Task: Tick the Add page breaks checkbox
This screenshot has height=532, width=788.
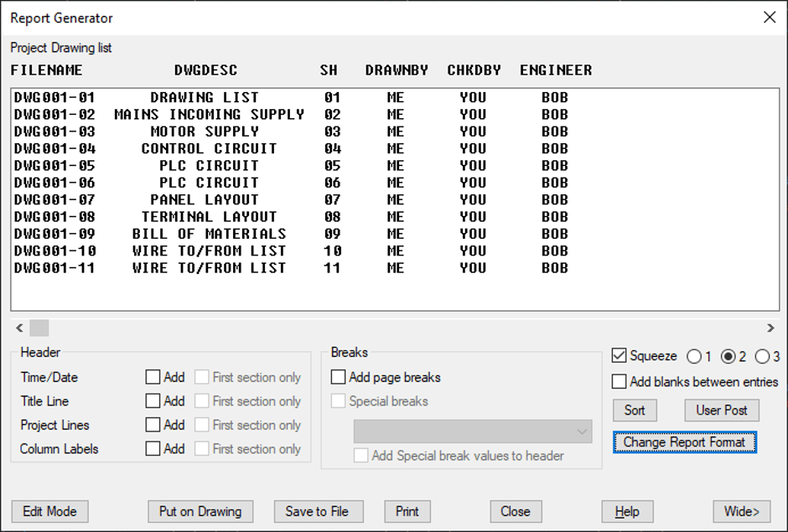Action: pos(338,377)
